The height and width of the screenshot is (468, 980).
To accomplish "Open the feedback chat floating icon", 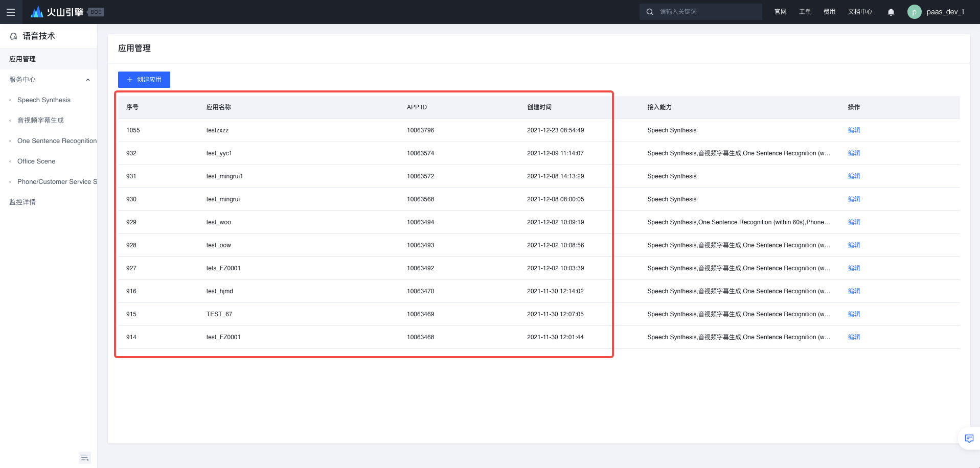I will pos(969,438).
